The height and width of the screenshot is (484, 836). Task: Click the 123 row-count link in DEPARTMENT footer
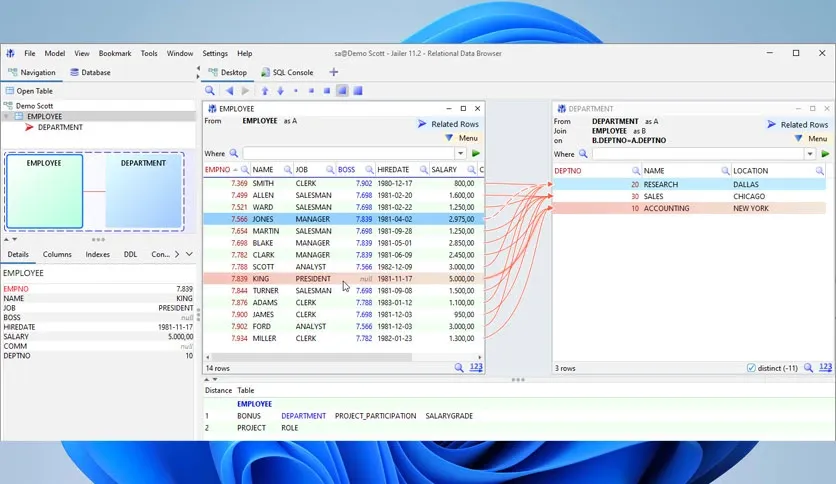tap(825, 367)
